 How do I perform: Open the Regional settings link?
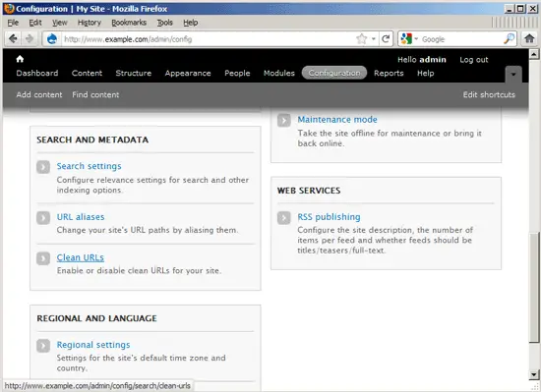tap(93, 345)
